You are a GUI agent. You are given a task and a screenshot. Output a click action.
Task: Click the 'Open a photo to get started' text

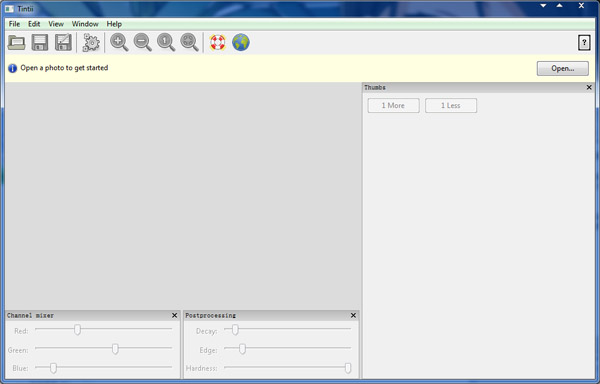[x=64, y=68]
